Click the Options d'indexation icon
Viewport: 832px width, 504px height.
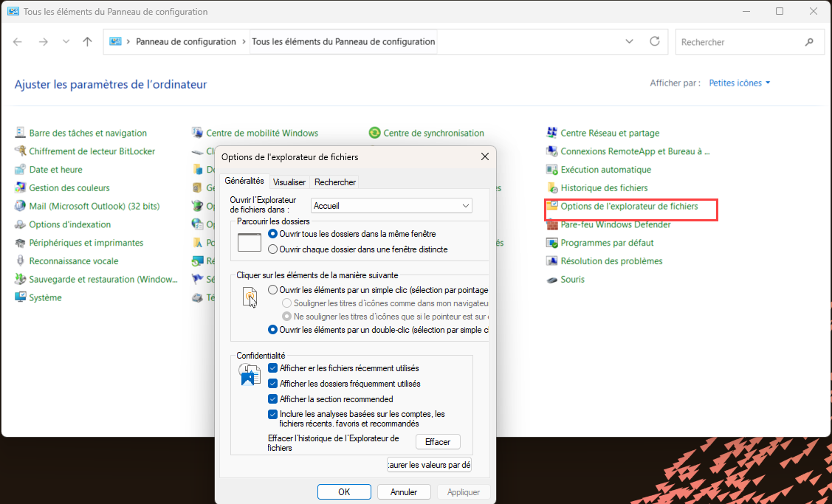(x=20, y=224)
